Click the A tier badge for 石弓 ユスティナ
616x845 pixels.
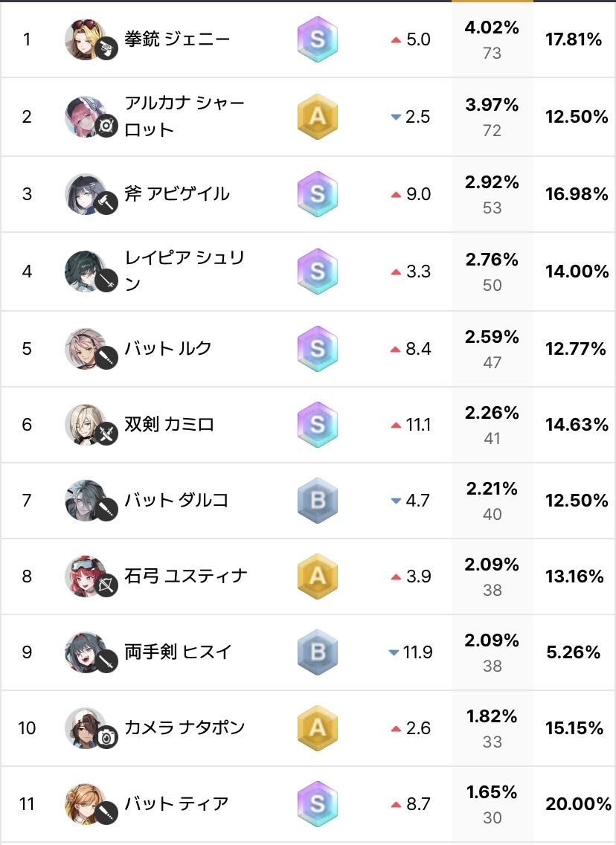(x=318, y=576)
